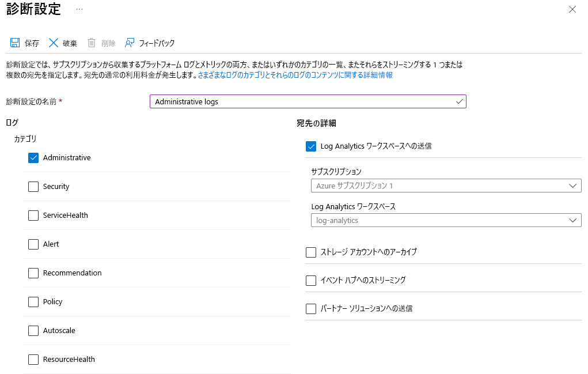Enable the ResourceHealth category checkbox
The image size is (588, 374).
pos(33,360)
